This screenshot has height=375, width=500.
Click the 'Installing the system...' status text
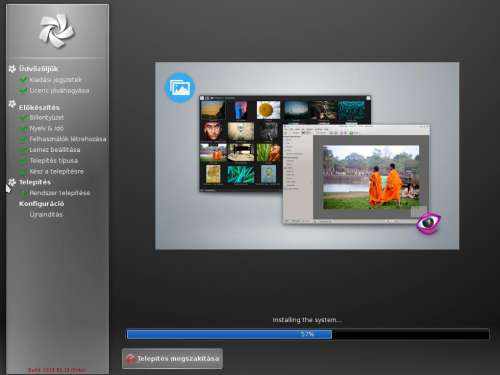[307, 320]
